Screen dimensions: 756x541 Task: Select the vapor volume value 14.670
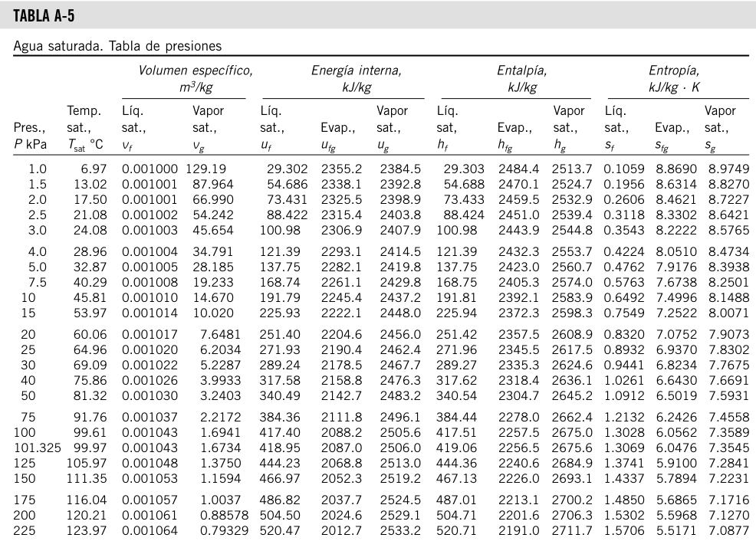tap(213, 297)
